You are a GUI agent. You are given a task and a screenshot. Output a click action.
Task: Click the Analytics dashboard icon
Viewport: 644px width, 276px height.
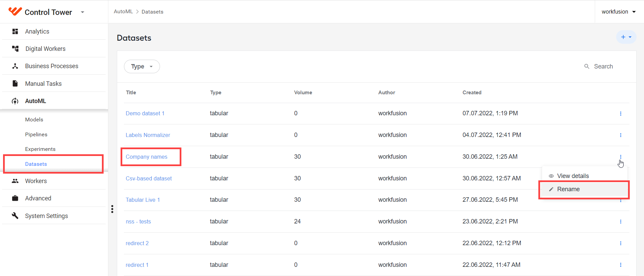pos(15,32)
